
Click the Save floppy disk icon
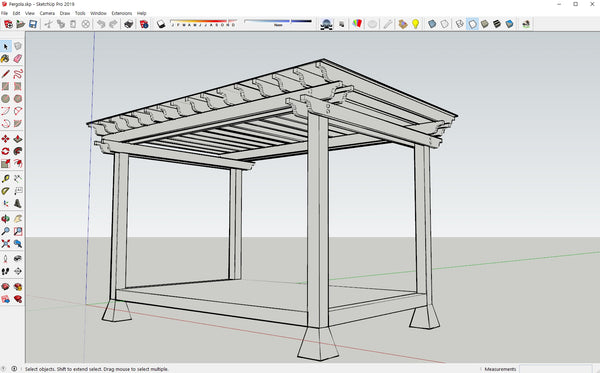click(33, 24)
